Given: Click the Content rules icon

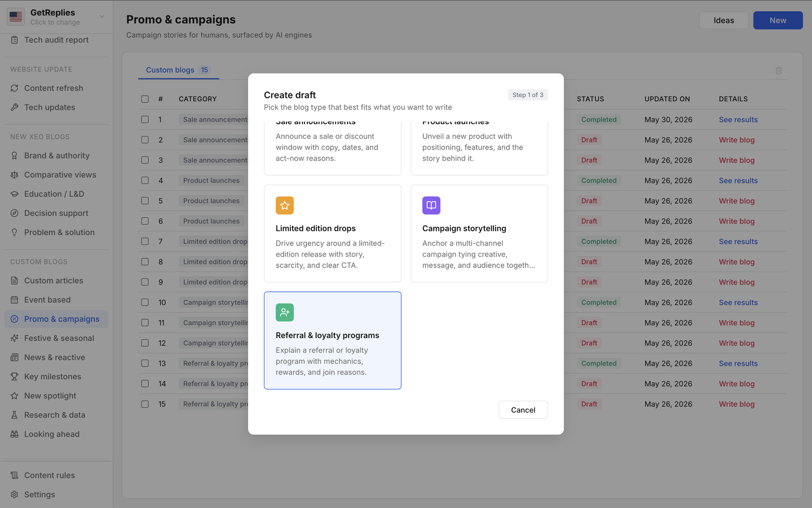Looking at the screenshot, I should (x=15, y=475).
